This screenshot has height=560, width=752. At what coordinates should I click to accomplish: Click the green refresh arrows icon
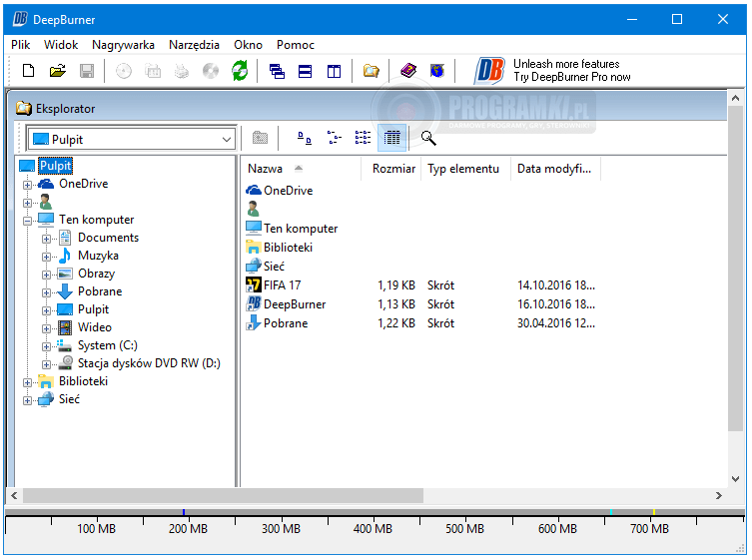point(240,71)
